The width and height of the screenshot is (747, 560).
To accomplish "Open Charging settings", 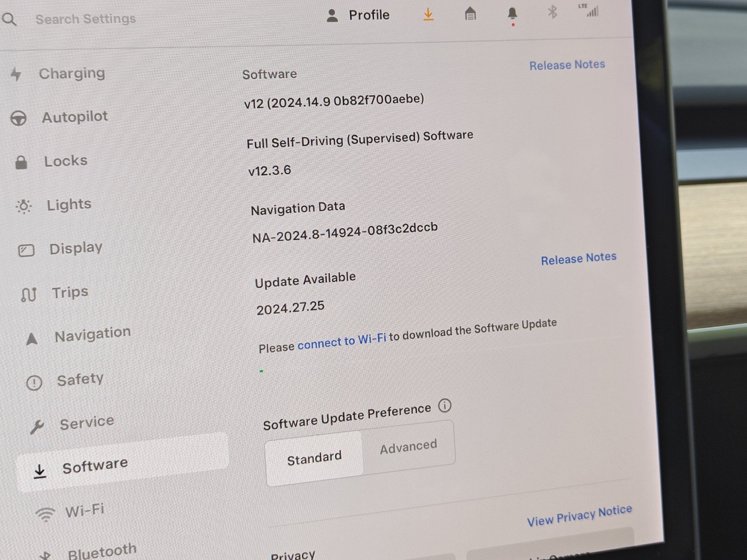I will [x=72, y=73].
